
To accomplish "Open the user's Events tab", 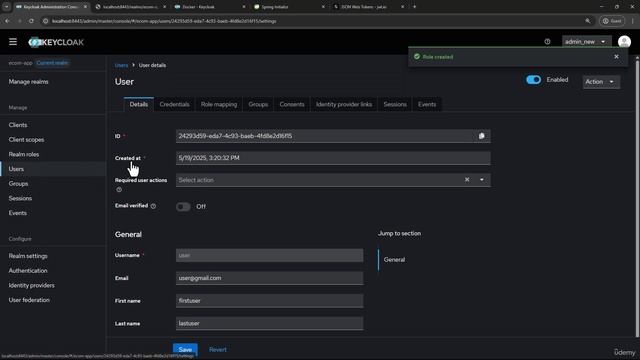I will coord(427,104).
